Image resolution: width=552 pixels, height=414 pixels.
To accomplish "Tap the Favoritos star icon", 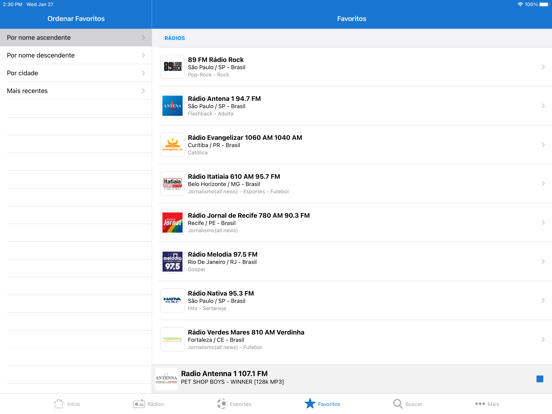I will (x=310, y=404).
